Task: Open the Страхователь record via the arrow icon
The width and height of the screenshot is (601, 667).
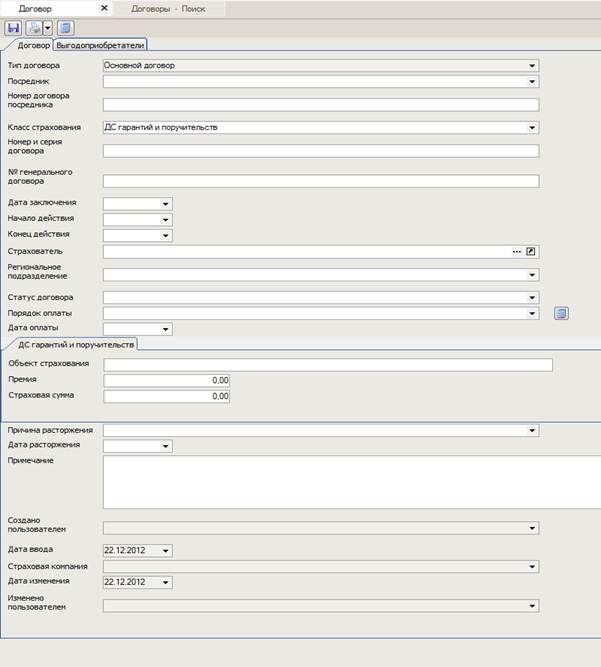Action: coord(532,251)
